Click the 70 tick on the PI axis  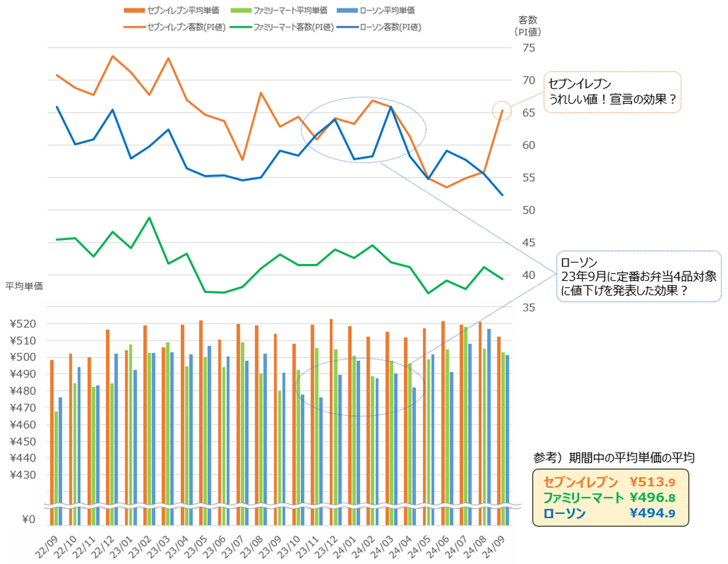coord(529,81)
